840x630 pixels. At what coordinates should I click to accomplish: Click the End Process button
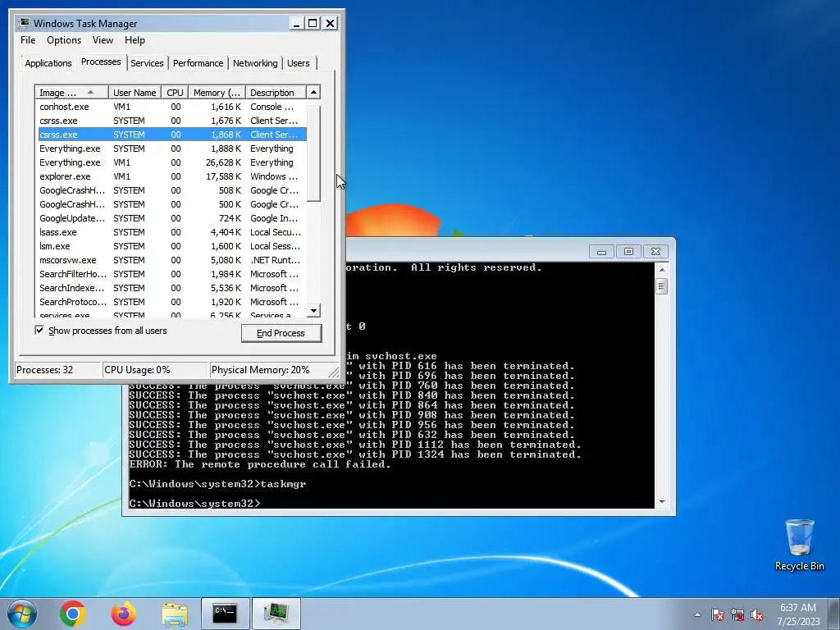(x=281, y=333)
